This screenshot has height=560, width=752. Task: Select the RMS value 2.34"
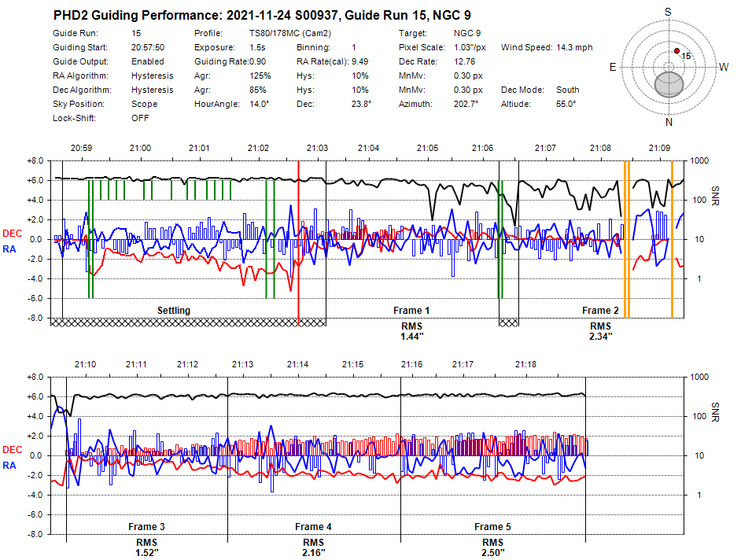[600, 337]
